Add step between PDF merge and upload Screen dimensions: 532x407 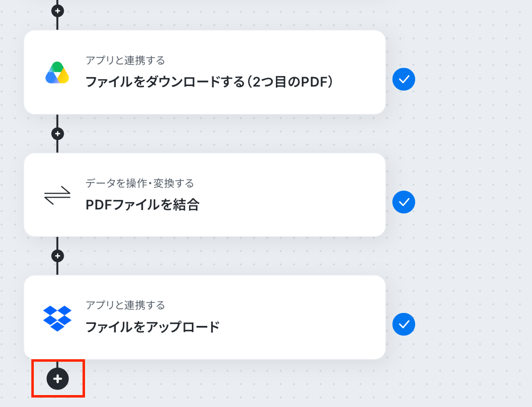coord(58,256)
